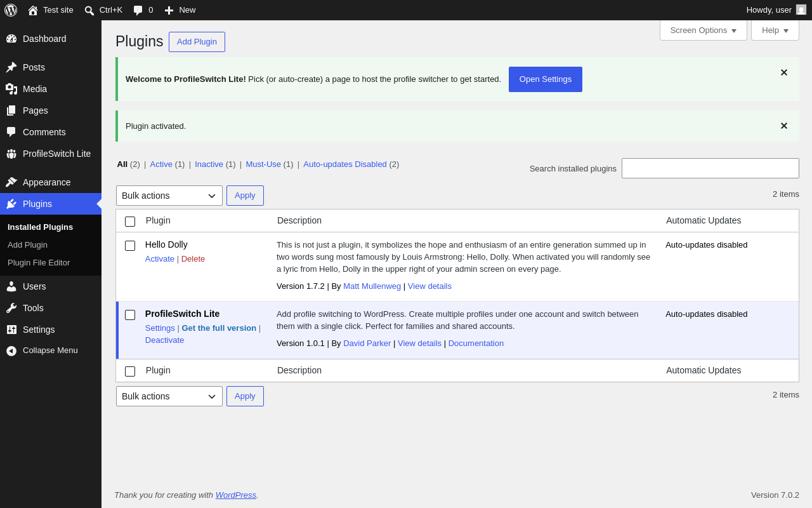The image size is (812, 508).
Task: Open ProfileSwitch Lite Documentation link
Action: pyautogui.click(x=476, y=344)
